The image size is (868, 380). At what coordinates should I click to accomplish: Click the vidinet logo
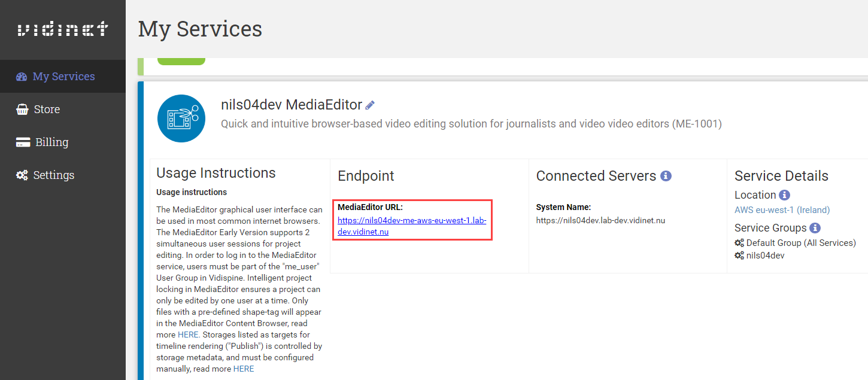[62, 29]
